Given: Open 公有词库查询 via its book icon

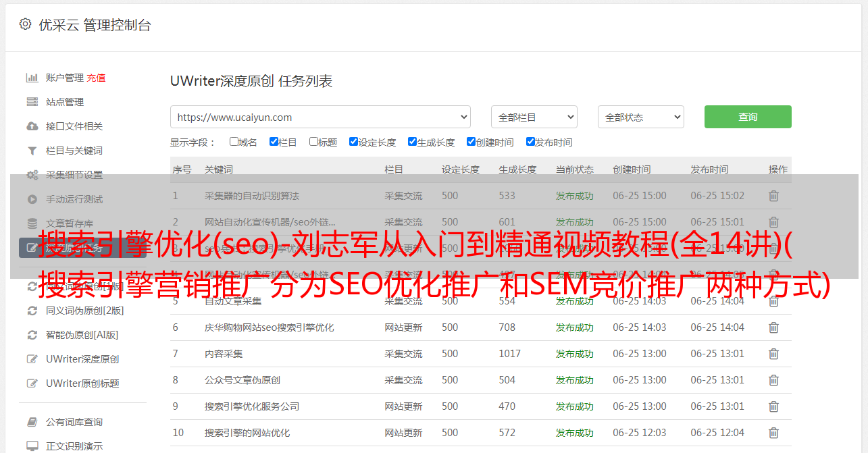Looking at the screenshot, I should [x=32, y=422].
